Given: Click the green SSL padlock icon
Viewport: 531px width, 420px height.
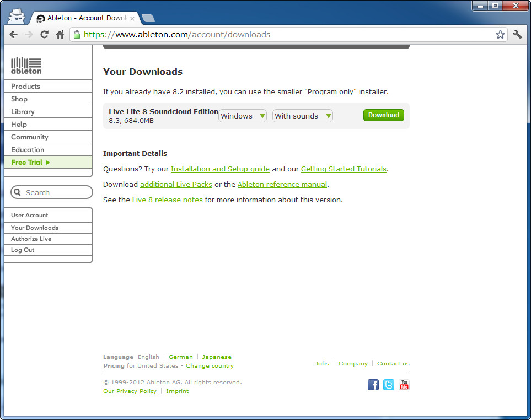Looking at the screenshot, I should (77, 35).
